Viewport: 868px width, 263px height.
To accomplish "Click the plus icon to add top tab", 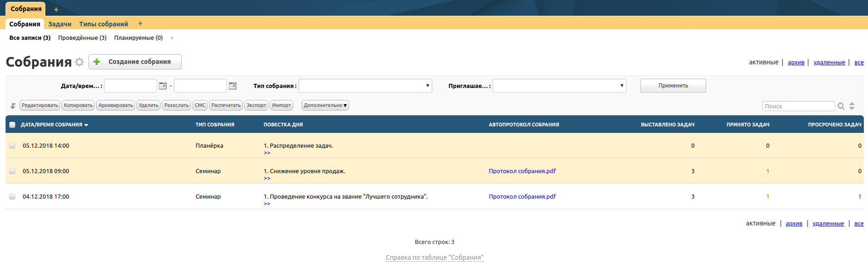I will pyautogui.click(x=56, y=9).
